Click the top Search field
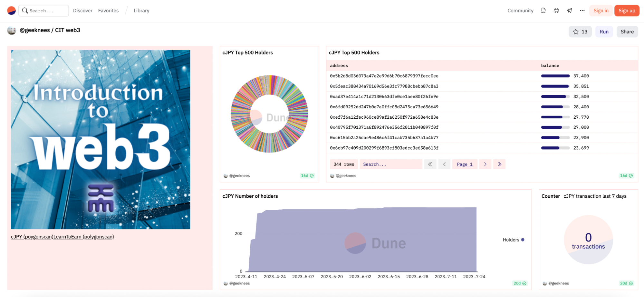Image resolution: width=644 pixels, height=297 pixels. click(x=44, y=11)
